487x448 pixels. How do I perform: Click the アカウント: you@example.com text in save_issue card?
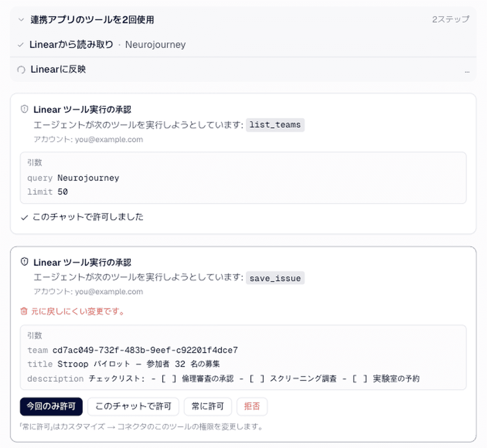88,292
